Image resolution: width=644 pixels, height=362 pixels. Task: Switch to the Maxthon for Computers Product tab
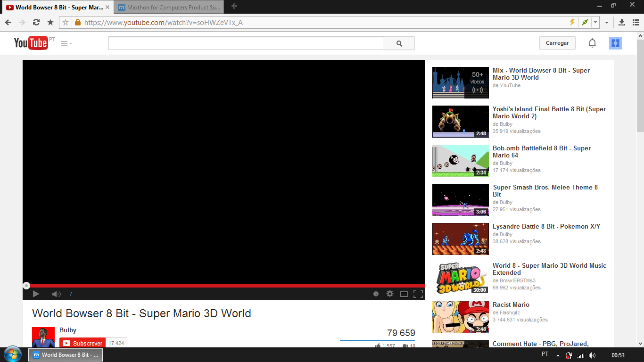[169, 7]
